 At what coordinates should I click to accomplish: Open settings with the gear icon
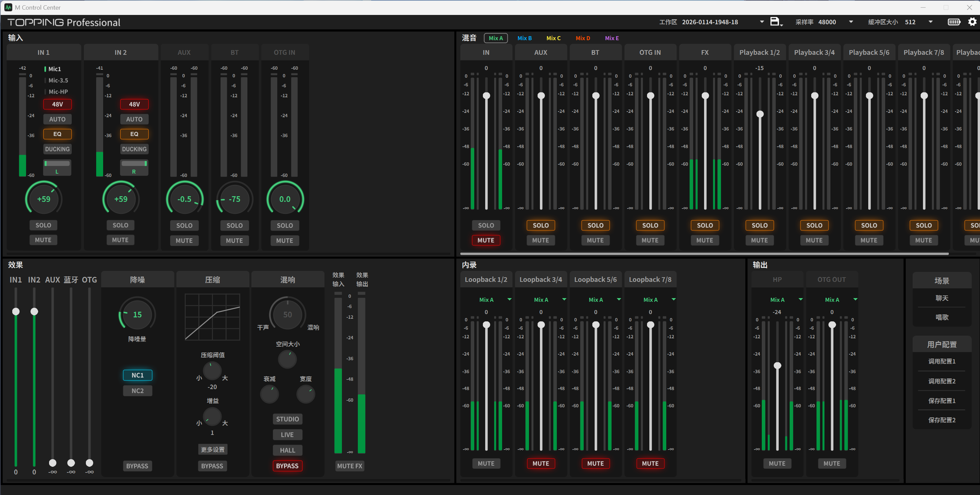(x=972, y=22)
